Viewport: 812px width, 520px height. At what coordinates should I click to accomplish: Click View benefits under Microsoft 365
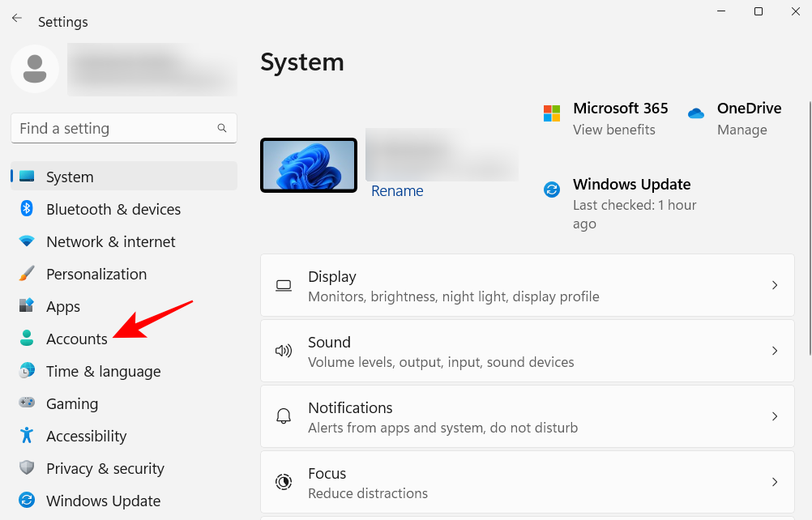(614, 130)
